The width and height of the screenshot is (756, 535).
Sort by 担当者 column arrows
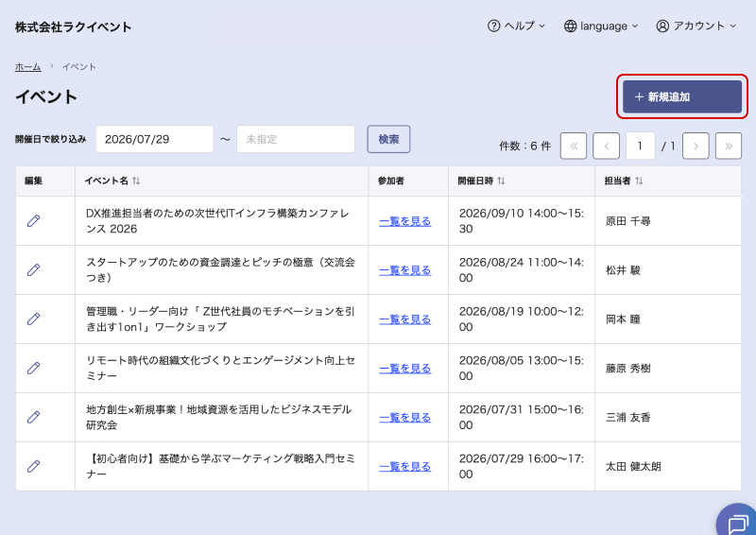point(639,181)
